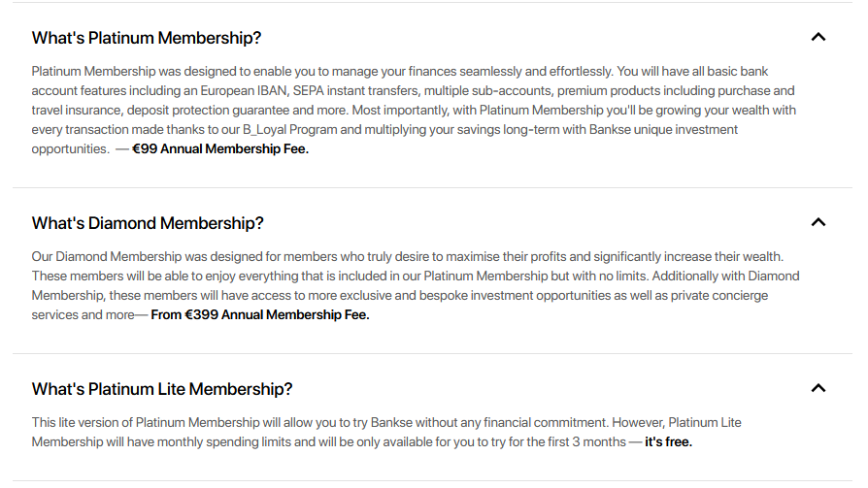
Task: Collapse the Diamond Membership chevron arrow
Action: (x=818, y=222)
